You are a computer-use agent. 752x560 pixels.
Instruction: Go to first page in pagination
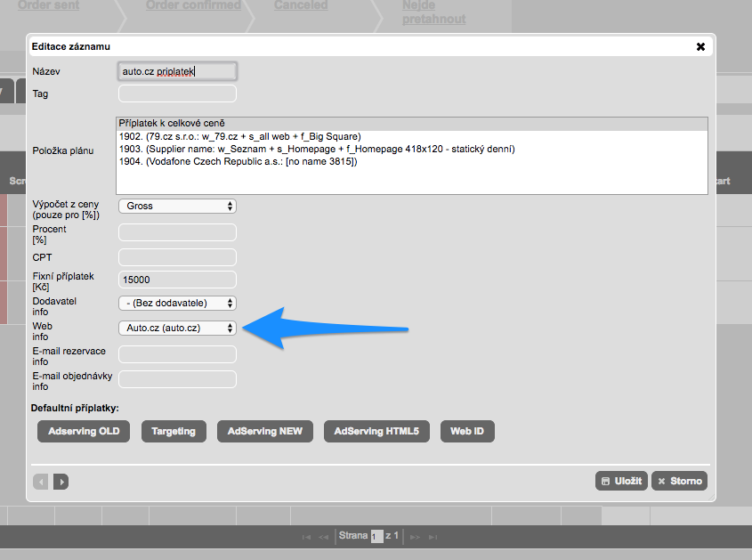(306, 537)
